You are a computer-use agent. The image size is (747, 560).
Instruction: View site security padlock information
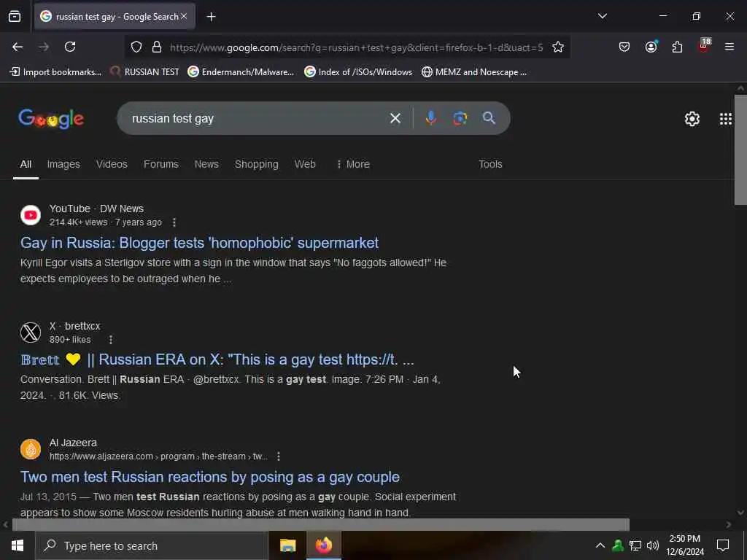157,47
